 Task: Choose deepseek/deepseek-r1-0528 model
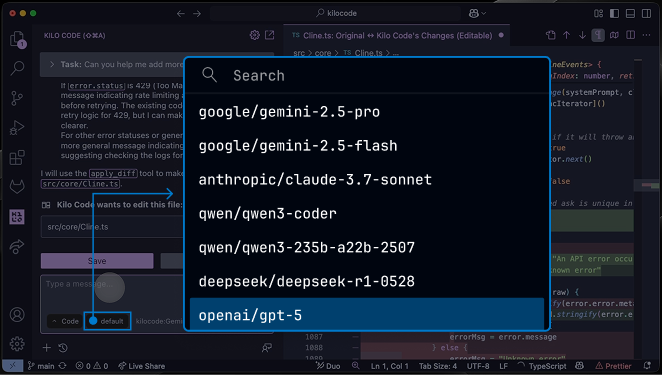(367, 281)
